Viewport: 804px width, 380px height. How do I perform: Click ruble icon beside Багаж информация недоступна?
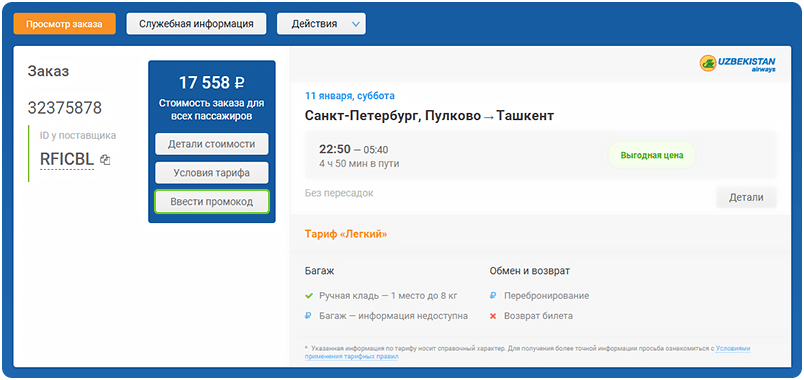308,316
